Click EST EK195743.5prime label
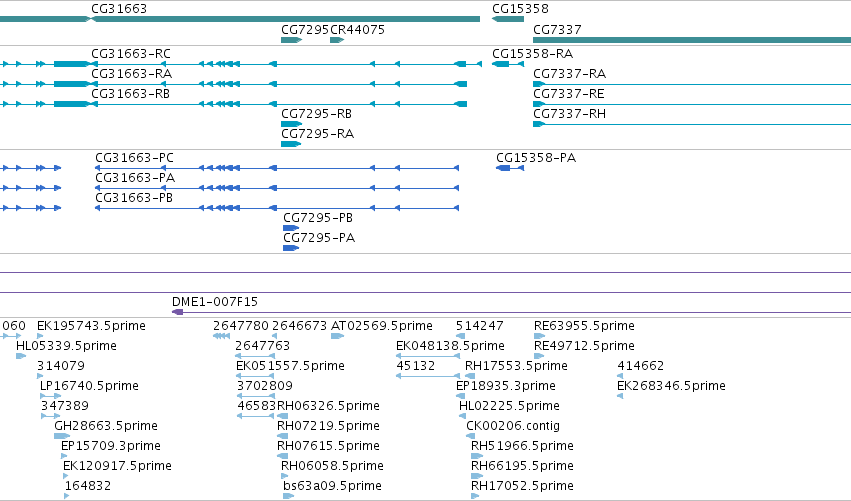 click(91, 326)
